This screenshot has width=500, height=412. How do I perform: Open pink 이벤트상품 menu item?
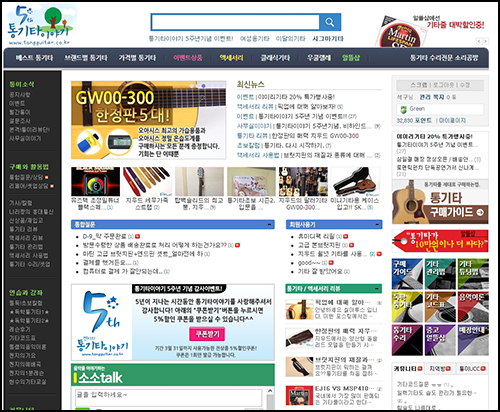(188, 58)
